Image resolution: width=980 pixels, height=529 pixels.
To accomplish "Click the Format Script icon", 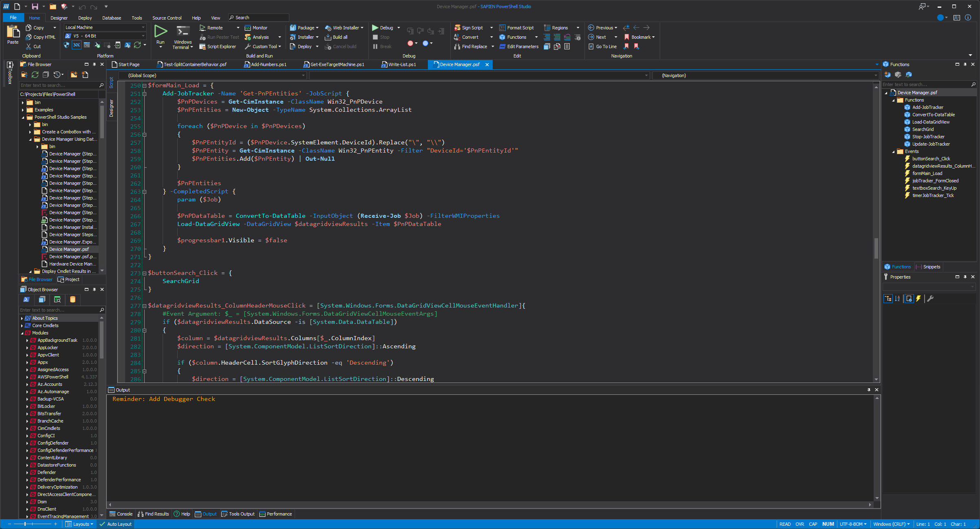I will pos(502,28).
